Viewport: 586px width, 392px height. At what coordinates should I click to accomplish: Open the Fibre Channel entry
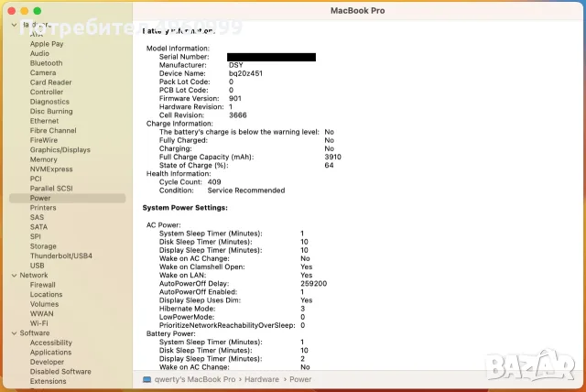[x=53, y=131]
